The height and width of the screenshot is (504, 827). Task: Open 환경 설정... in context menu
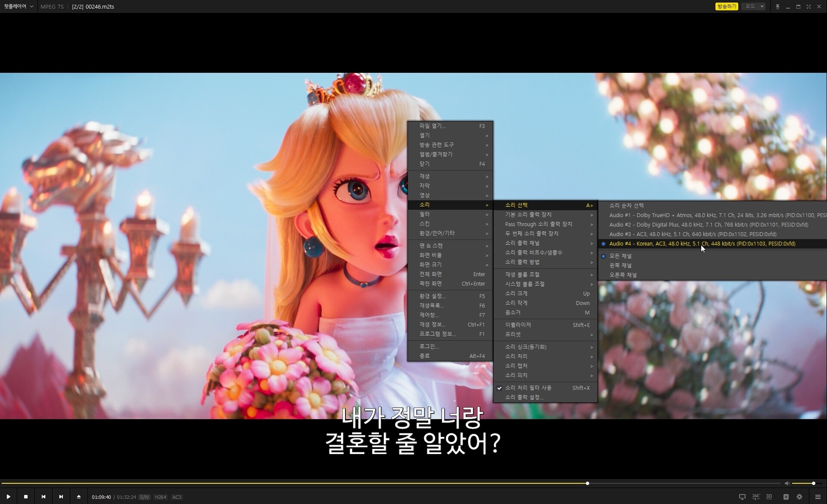tap(432, 296)
